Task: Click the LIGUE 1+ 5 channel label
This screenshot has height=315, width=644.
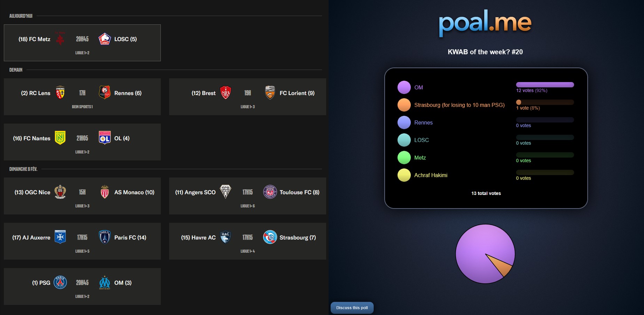Action: [82, 251]
